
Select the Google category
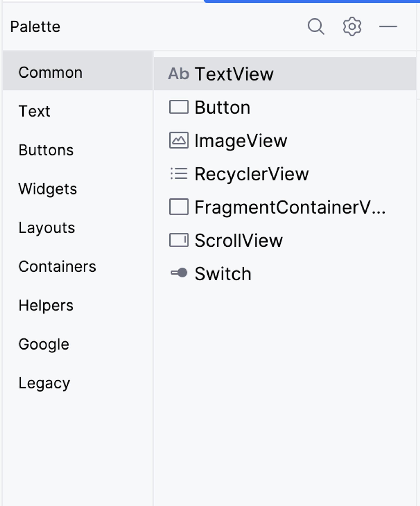pos(44,344)
